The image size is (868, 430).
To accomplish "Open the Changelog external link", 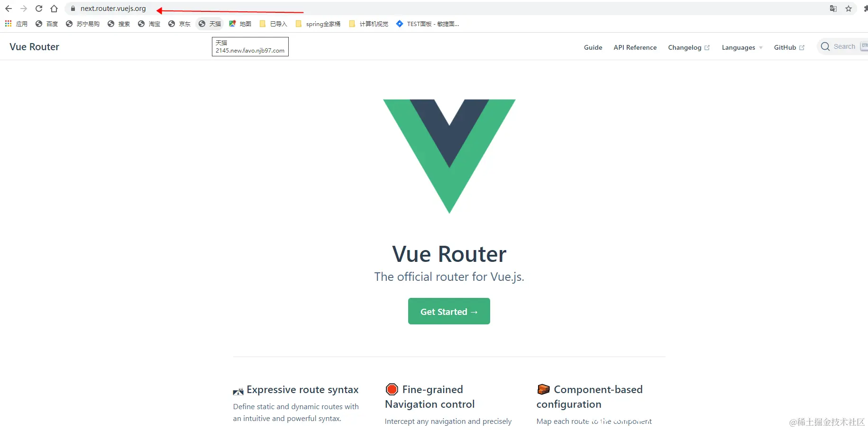I will click(689, 47).
